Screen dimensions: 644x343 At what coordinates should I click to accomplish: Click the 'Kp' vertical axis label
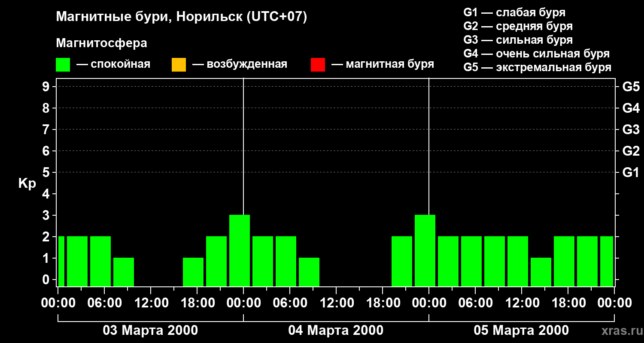point(27,184)
